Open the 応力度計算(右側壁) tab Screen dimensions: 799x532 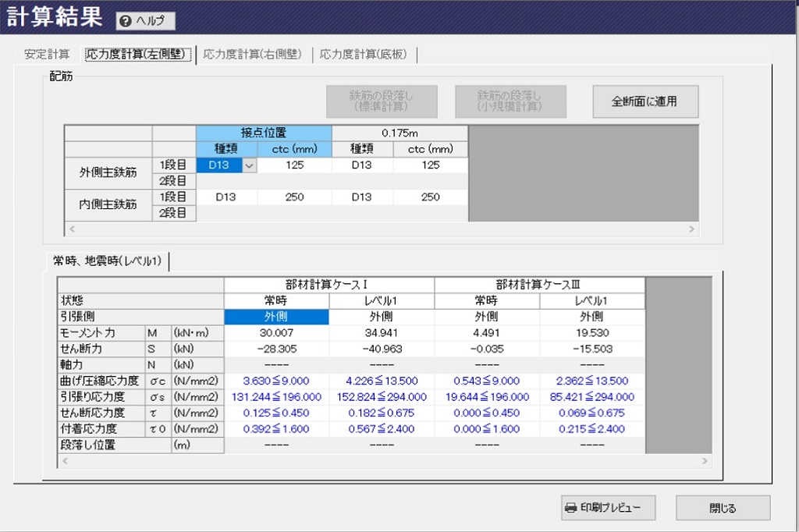[252, 55]
